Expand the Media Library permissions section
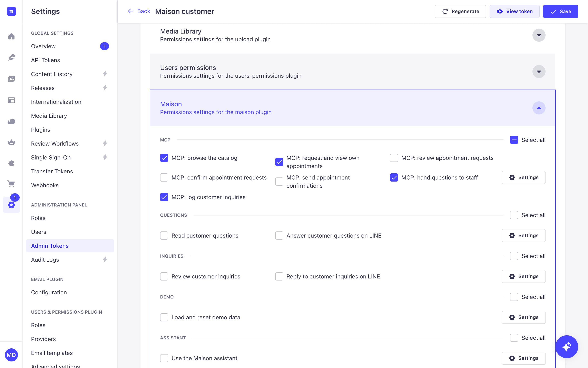588x368 pixels. coord(539,35)
